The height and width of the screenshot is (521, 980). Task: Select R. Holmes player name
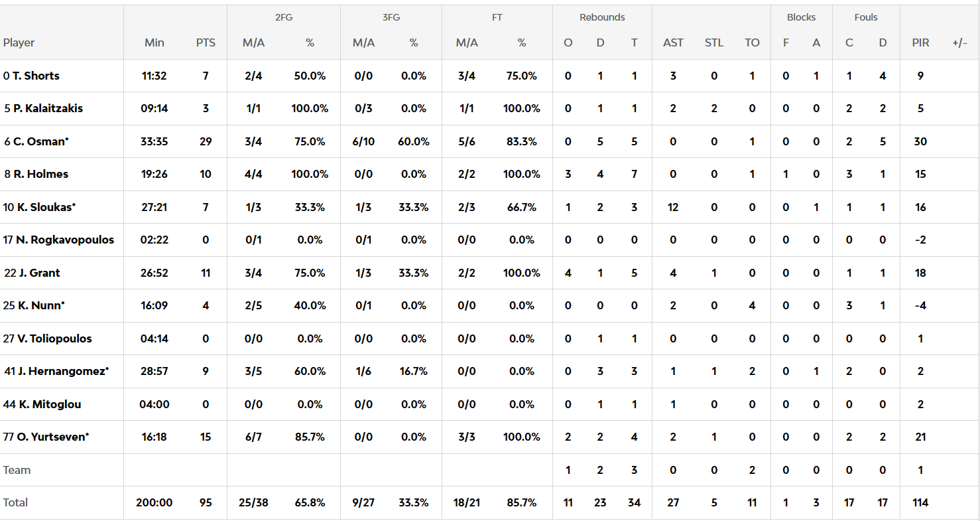click(x=40, y=174)
